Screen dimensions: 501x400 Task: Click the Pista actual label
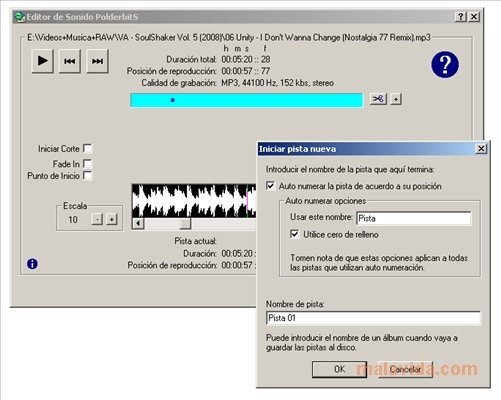[195, 241]
